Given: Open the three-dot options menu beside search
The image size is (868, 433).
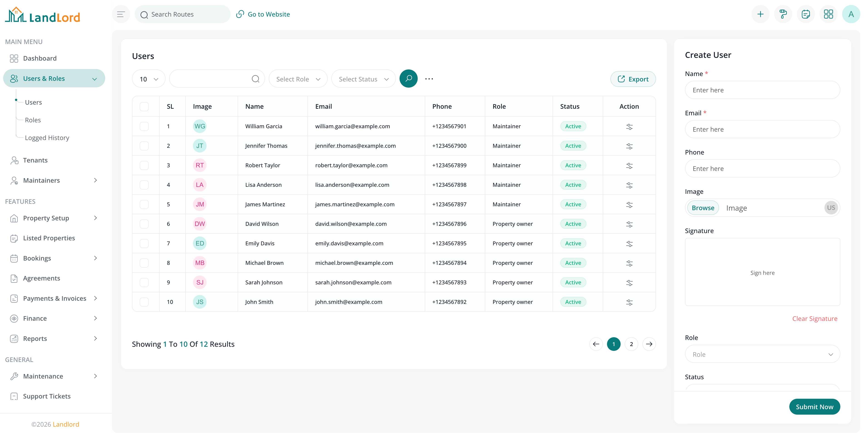Looking at the screenshot, I should click(429, 79).
